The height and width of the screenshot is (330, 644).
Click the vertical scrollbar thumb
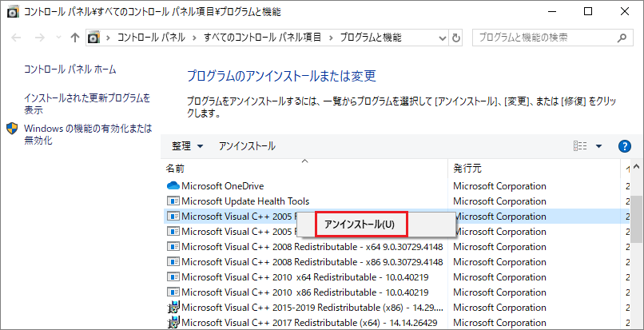[x=636, y=219]
